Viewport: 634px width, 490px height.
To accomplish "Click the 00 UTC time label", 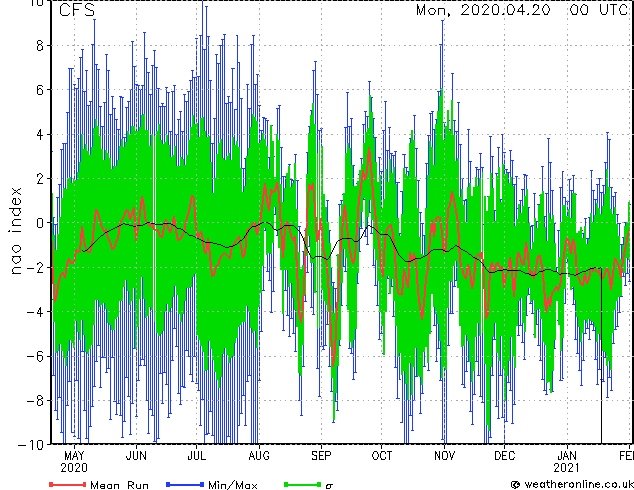I will [599, 10].
